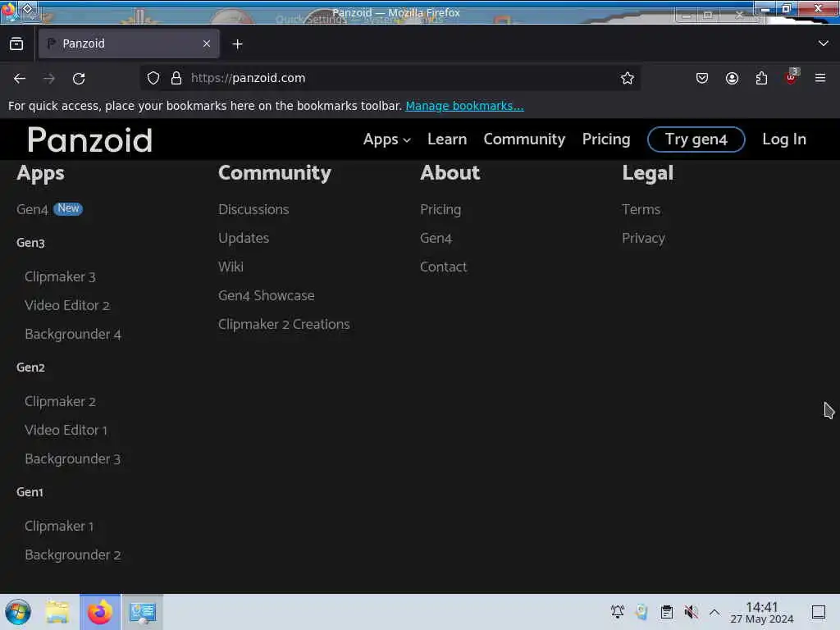Click the site security padlock icon
Viewport: 840px width, 630px height.
click(x=176, y=78)
